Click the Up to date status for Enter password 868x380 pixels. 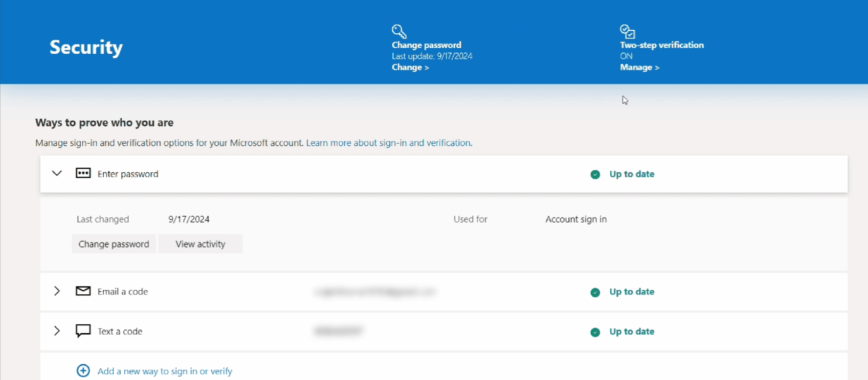tap(631, 174)
